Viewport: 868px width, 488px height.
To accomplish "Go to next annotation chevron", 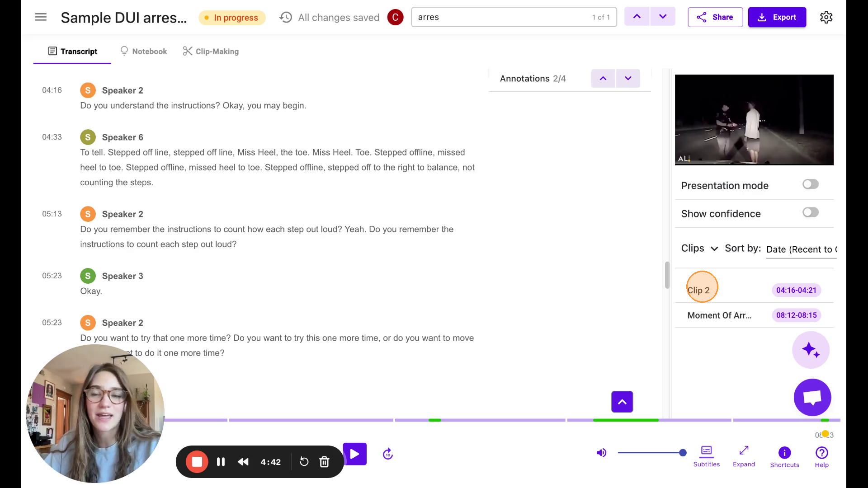I will point(628,79).
